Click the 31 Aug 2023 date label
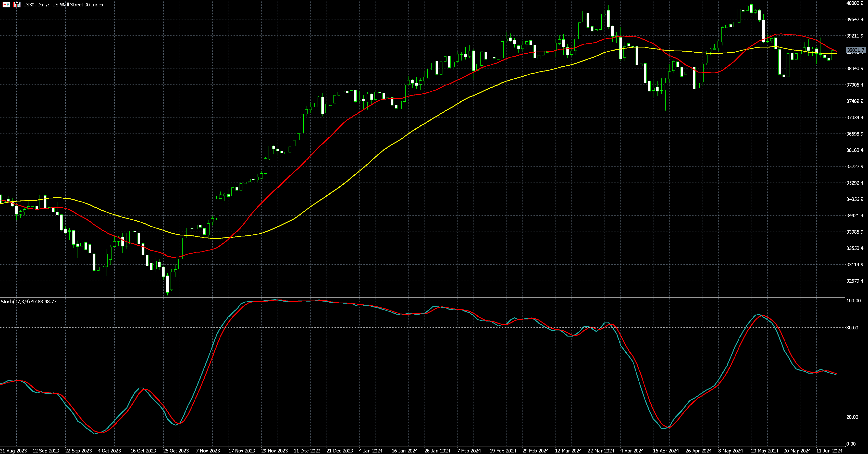868x454 pixels. 14,451
